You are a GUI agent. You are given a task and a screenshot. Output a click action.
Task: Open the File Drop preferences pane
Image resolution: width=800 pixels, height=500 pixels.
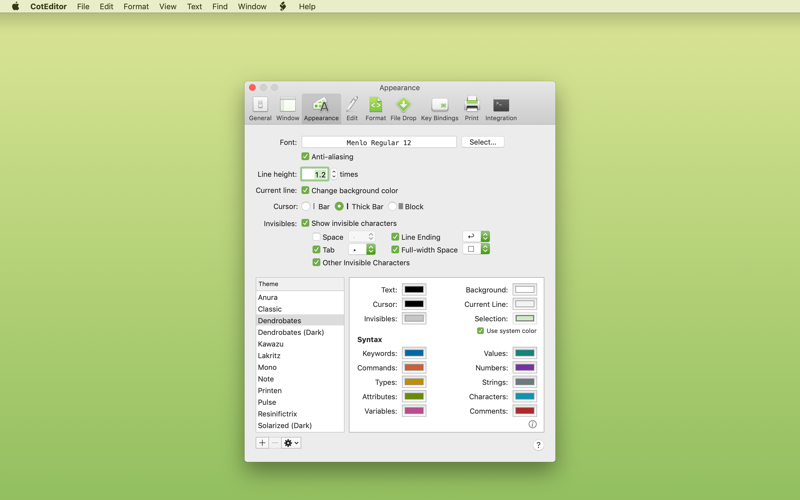pos(403,109)
